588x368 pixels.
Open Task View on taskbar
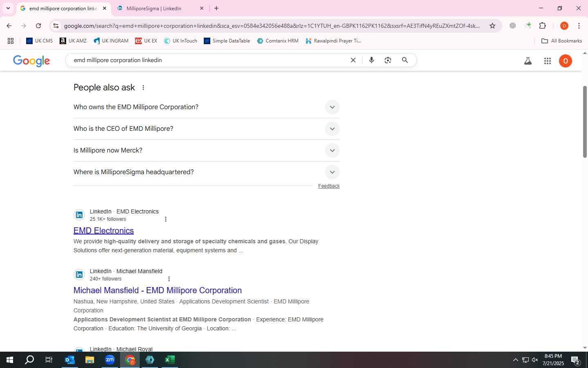coord(49,360)
